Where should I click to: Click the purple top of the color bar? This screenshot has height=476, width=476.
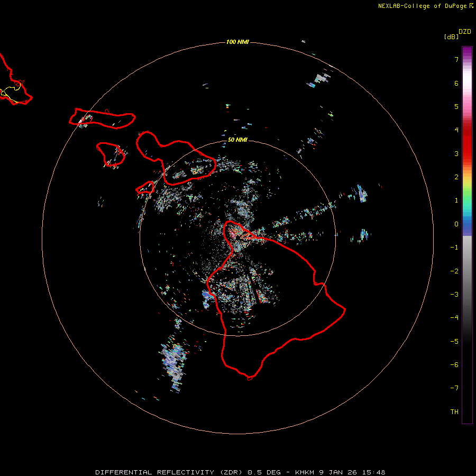(467, 50)
